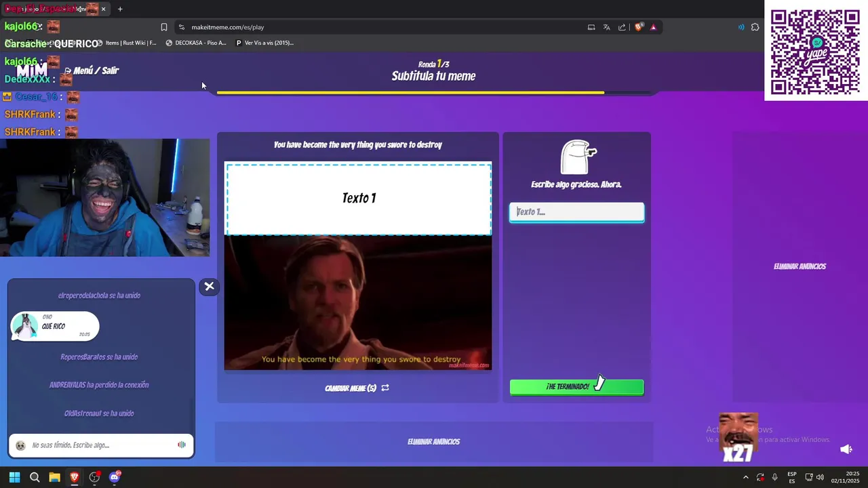
Task: Click the blue audio-playing indicator in toolbar
Action: tap(741, 27)
